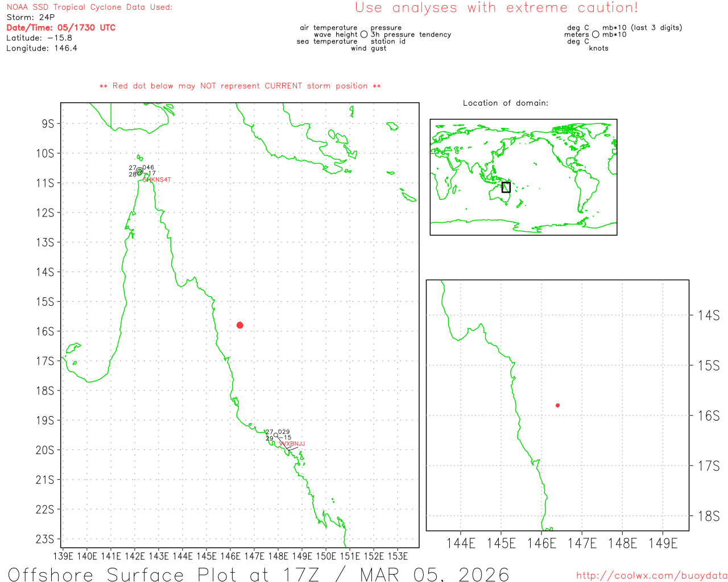Click the 9S latitude label on main map

[48, 123]
